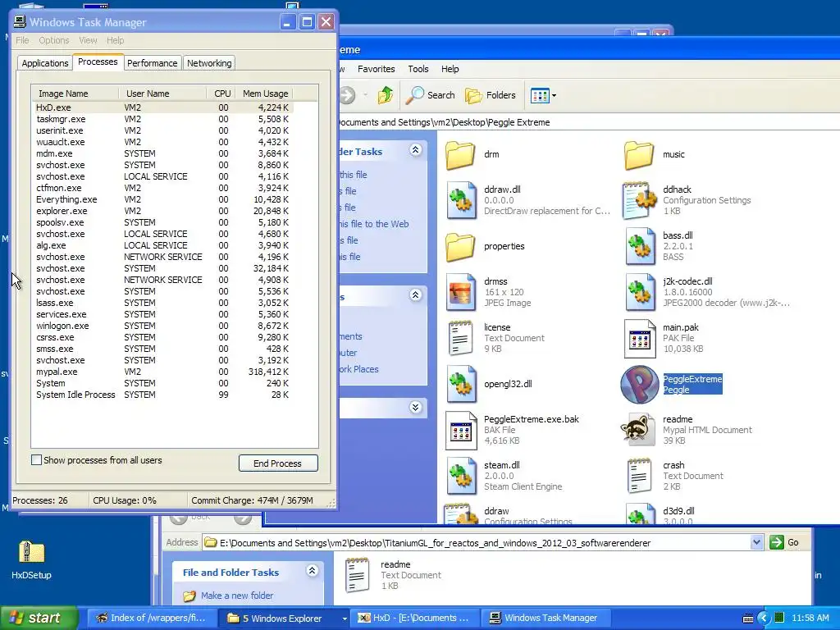Select the crash text document icon

640,476
